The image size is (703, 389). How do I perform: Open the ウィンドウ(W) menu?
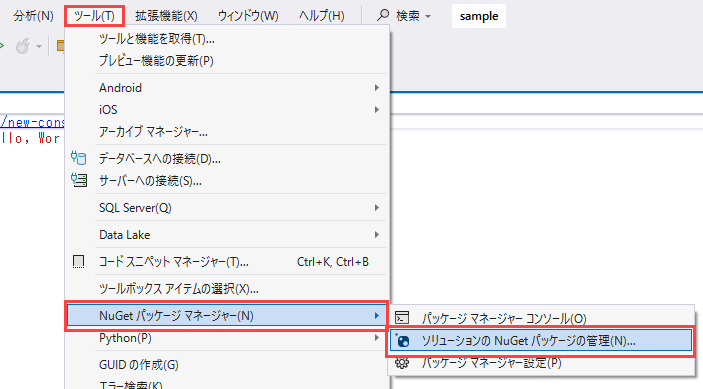(x=248, y=16)
